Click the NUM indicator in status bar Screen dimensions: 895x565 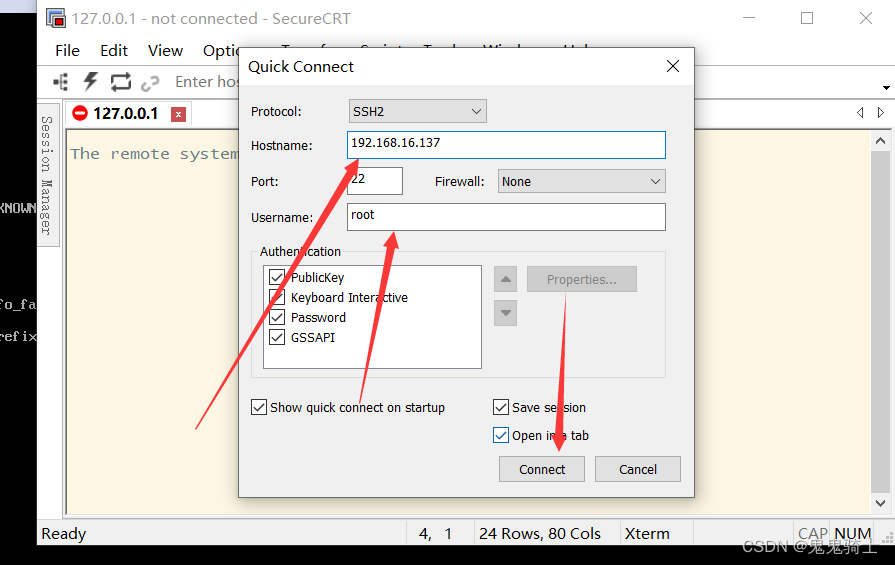click(853, 534)
